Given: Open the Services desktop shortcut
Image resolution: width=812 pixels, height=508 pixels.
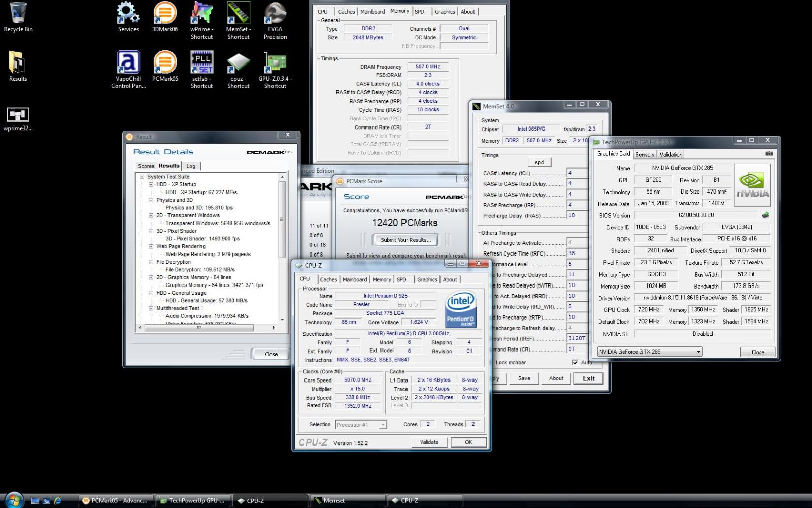Looking at the screenshot, I should (128, 17).
